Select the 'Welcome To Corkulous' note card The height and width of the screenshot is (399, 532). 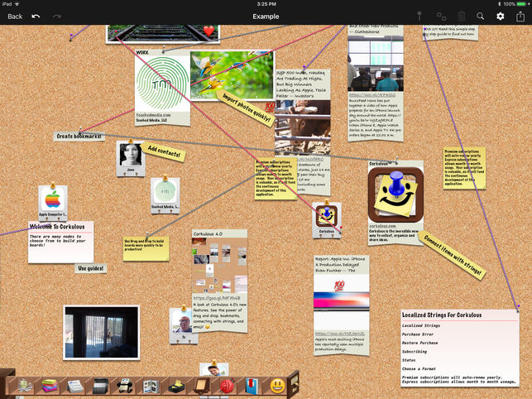coord(60,242)
